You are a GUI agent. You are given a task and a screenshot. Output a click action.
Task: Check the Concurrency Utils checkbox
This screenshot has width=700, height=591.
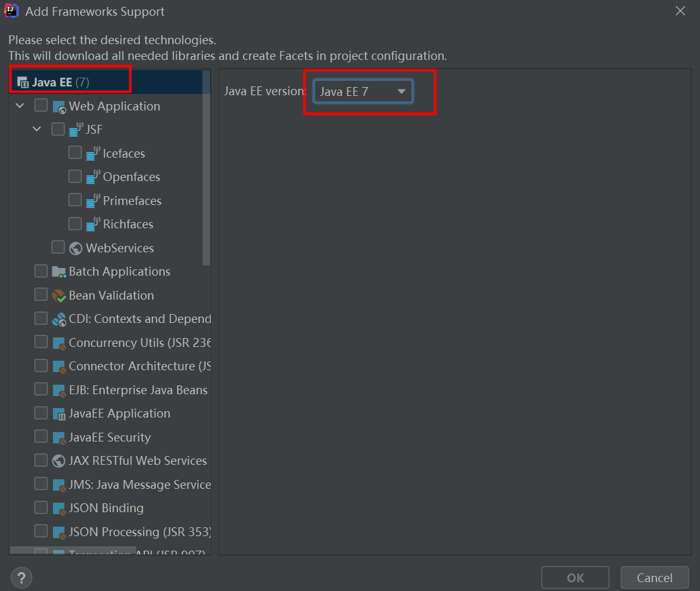pos(41,342)
